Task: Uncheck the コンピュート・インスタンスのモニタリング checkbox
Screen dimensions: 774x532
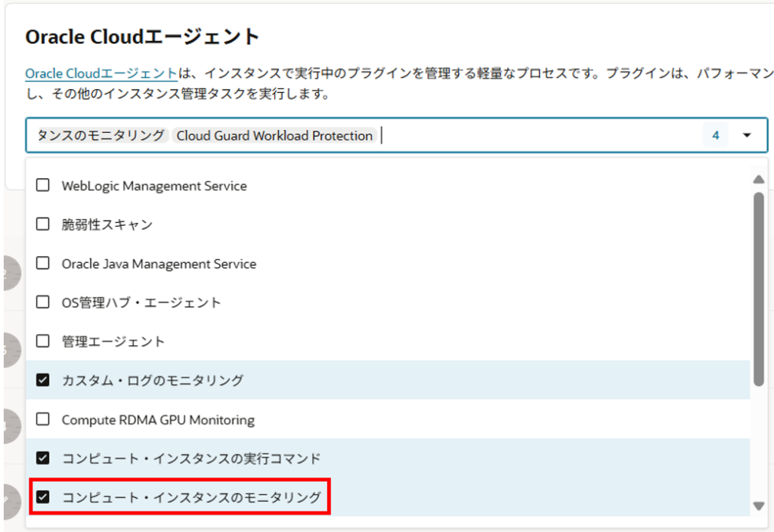Action: [43, 497]
